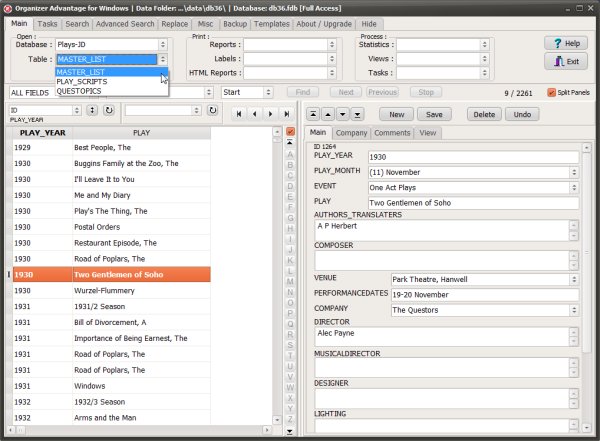Click move to top record icon
The height and width of the screenshot is (441, 600).
click(x=313, y=114)
